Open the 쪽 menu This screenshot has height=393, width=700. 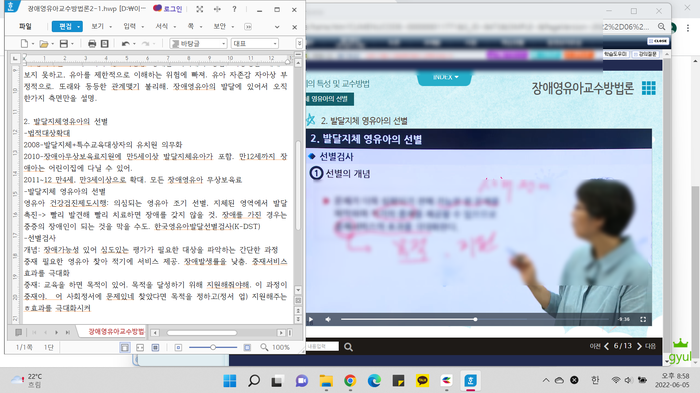point(191,26)
